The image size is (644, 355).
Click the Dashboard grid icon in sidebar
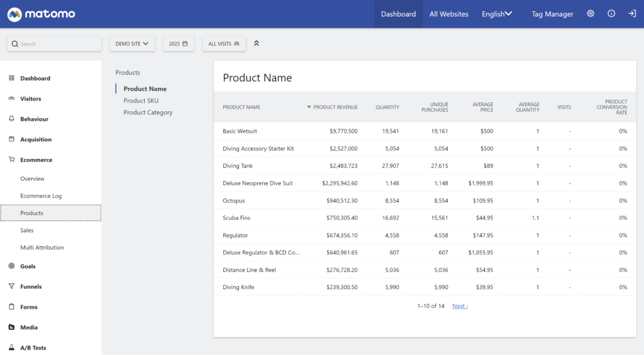click(x=11, y=78)
